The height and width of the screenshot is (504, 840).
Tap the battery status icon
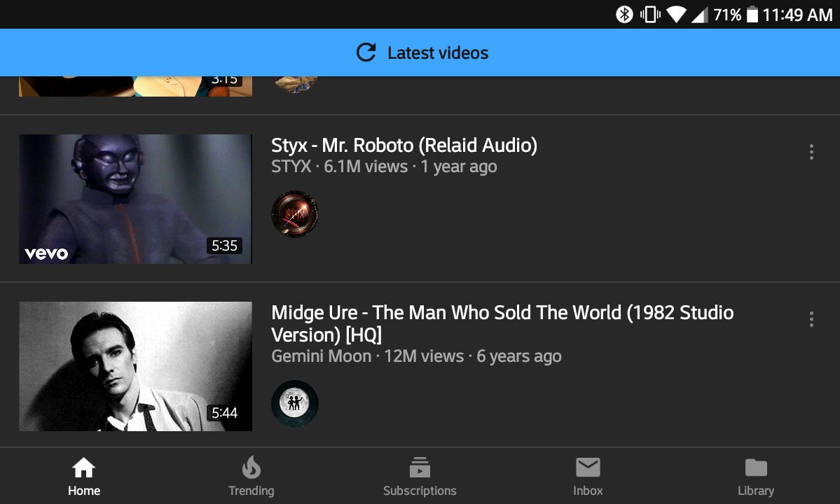coord(752,15)
